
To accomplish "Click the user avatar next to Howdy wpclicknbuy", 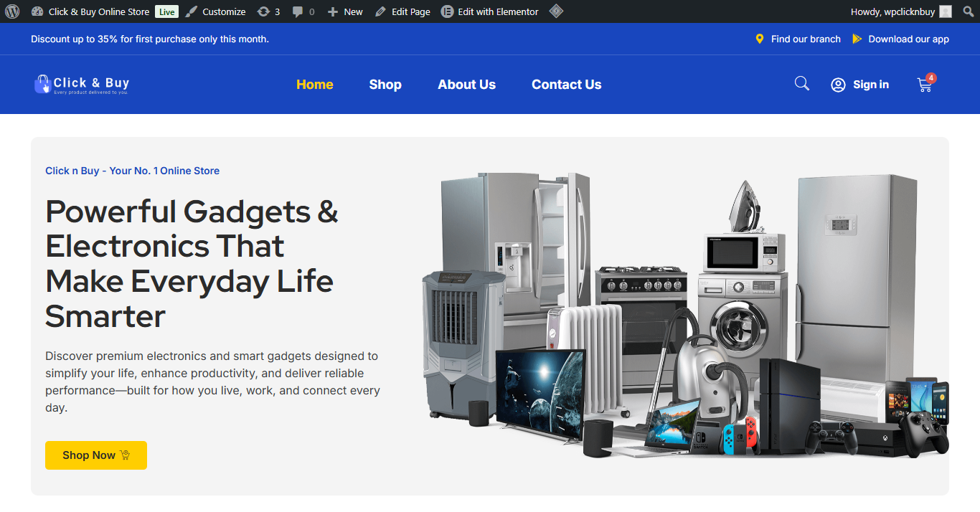I will pyautogui.click(x=945, y=11).
